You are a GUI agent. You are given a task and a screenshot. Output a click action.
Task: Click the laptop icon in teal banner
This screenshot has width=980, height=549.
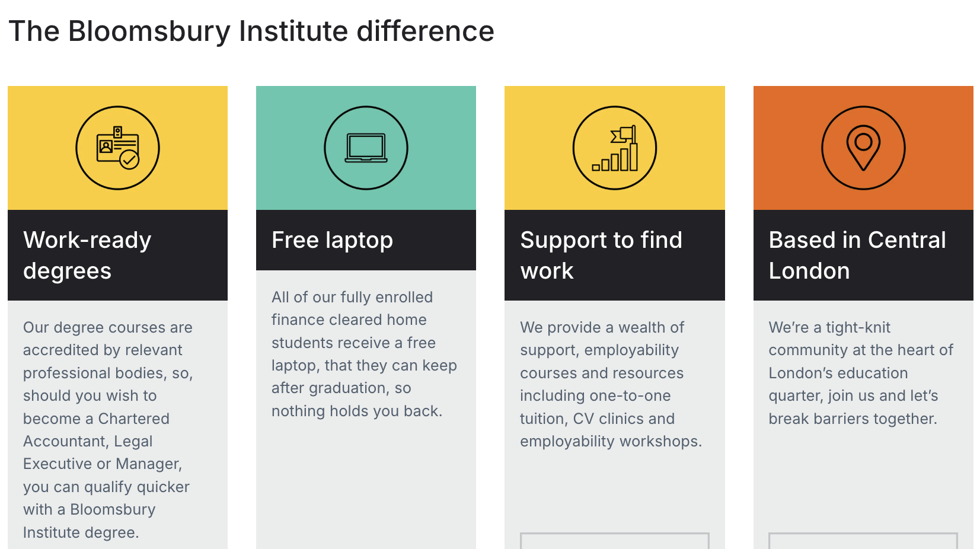[x=366, y=148]
